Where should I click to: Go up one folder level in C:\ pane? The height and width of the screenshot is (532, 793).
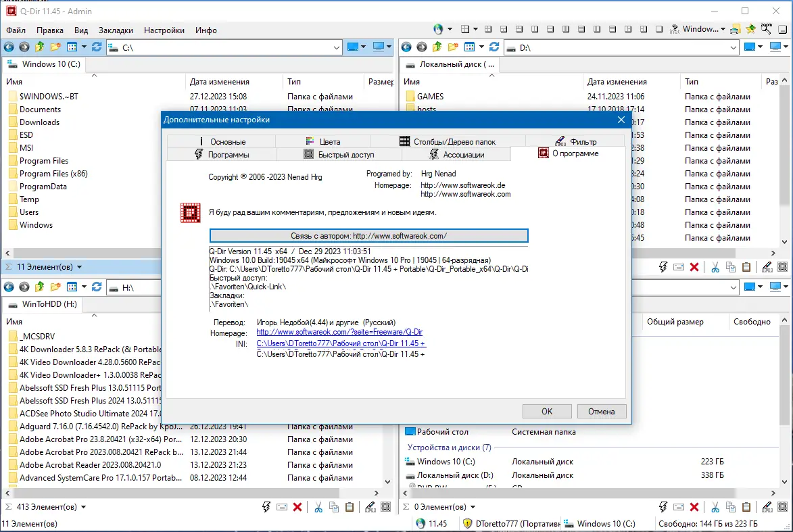pos(39,47)
